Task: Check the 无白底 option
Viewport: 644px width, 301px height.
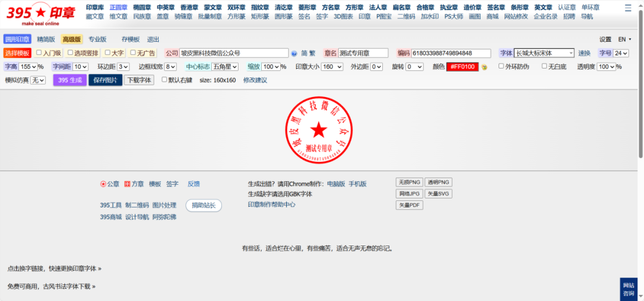Action: 544,66
